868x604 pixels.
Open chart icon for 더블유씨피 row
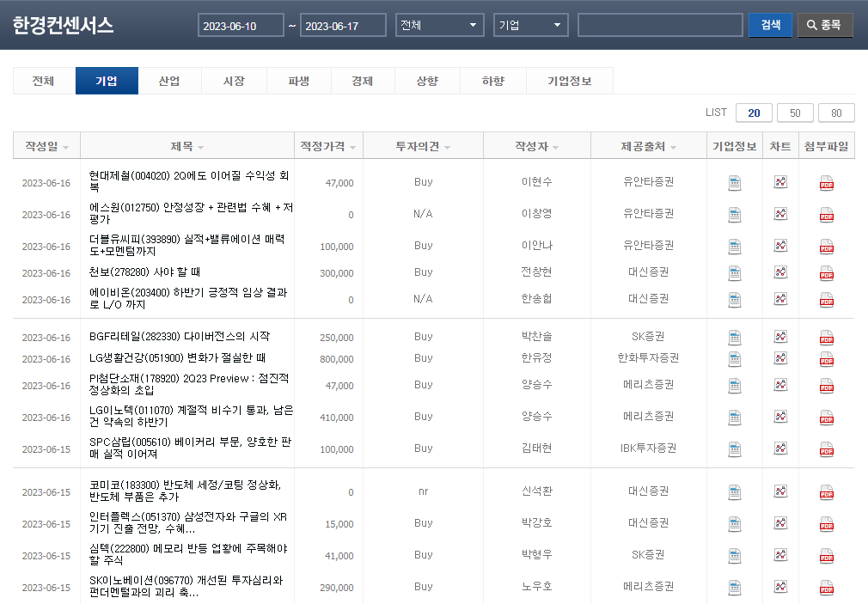pyautogui.click(x=780, y=245)
